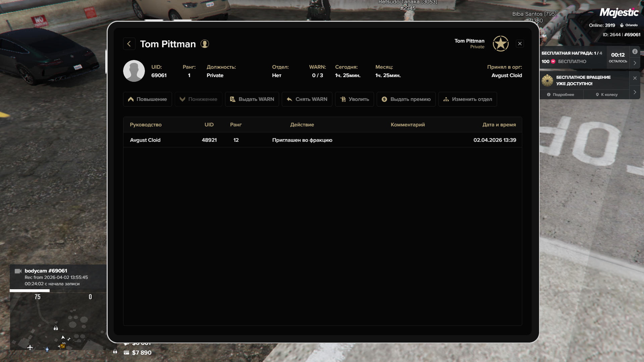644x362 pixels.
Task: Dismiss the free spin notification
Action: tap(635, 78)
